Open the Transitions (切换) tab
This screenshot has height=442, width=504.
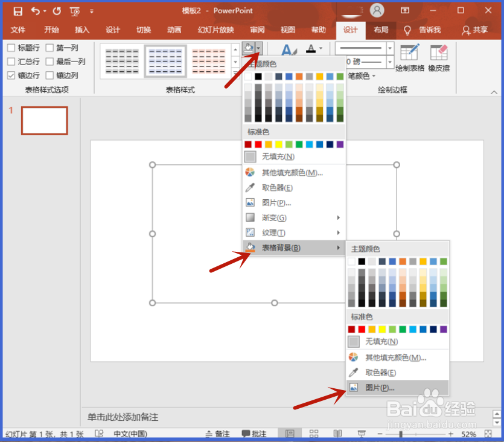tap(144, 30)
